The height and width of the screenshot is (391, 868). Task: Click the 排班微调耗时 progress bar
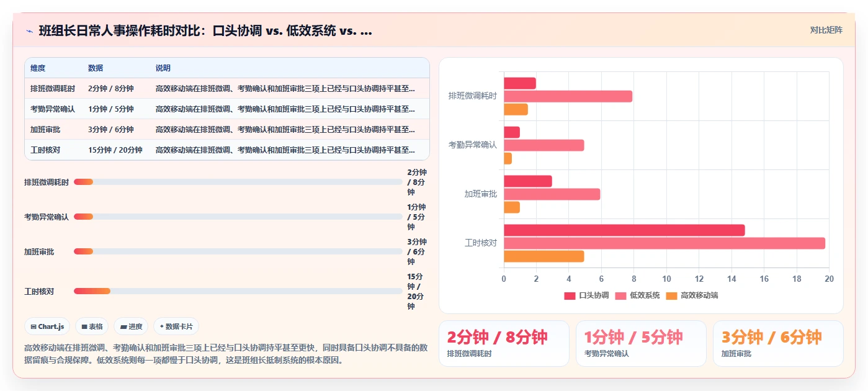click(x=238, y=182)
